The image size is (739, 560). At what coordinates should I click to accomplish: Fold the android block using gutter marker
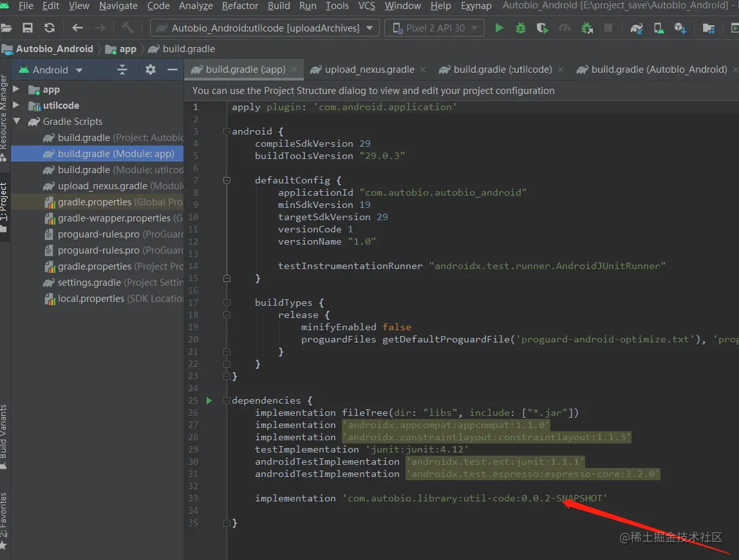coord(227,131)
